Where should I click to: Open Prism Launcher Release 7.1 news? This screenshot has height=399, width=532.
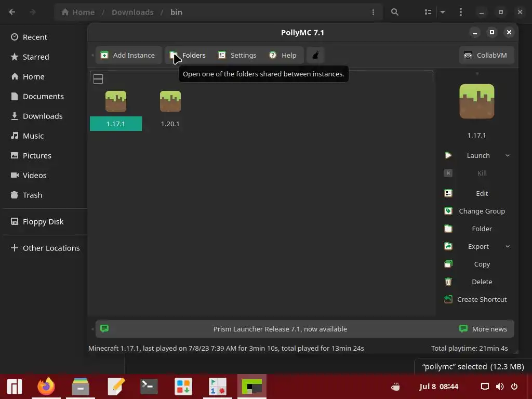(280, 329)
